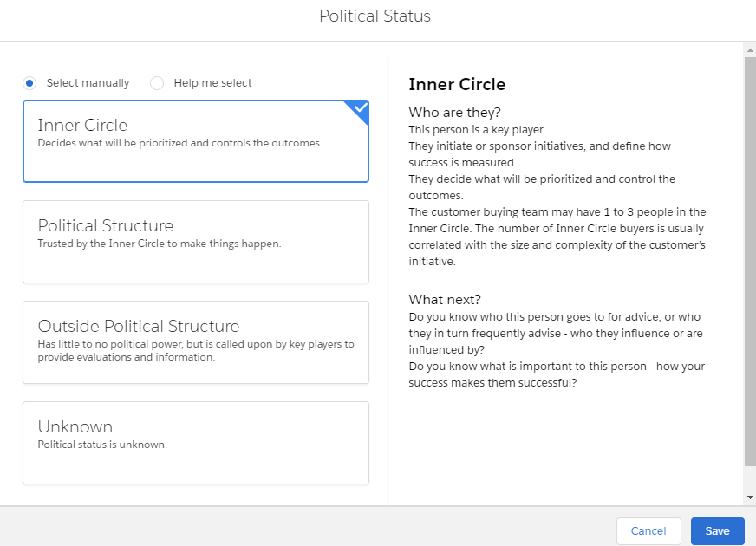
Task: Select the Unknown political status card
Action: pyautogui.click(x=196, y=443)
